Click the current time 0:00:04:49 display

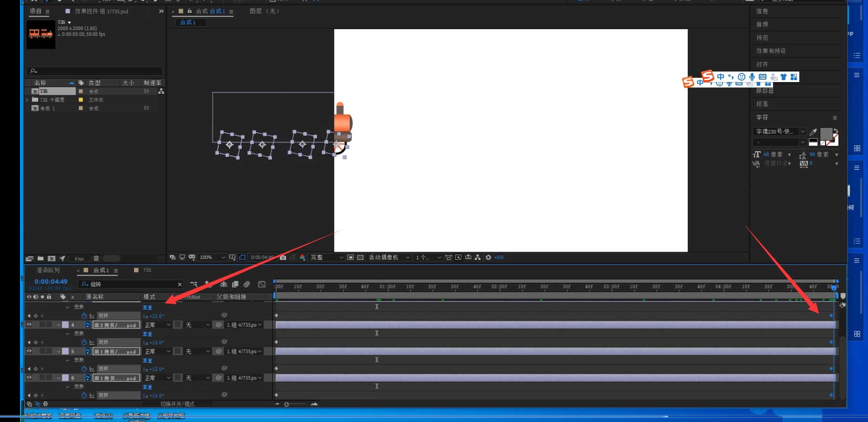pos(51,282)
